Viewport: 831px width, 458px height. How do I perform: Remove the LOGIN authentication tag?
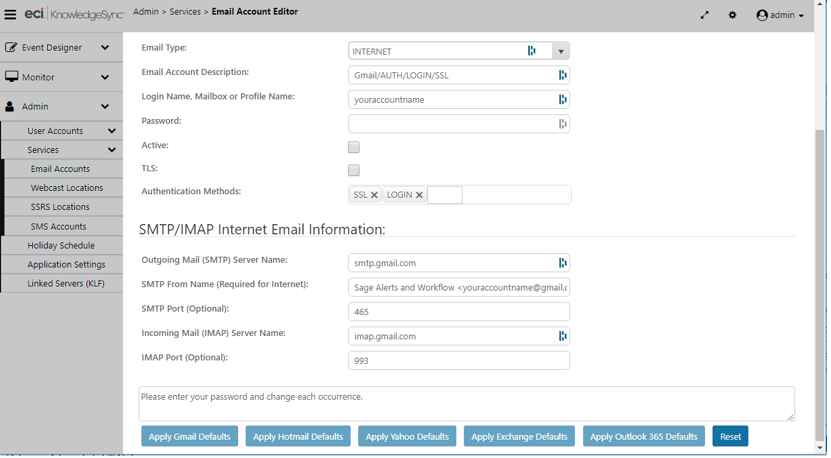click(419, 195)
